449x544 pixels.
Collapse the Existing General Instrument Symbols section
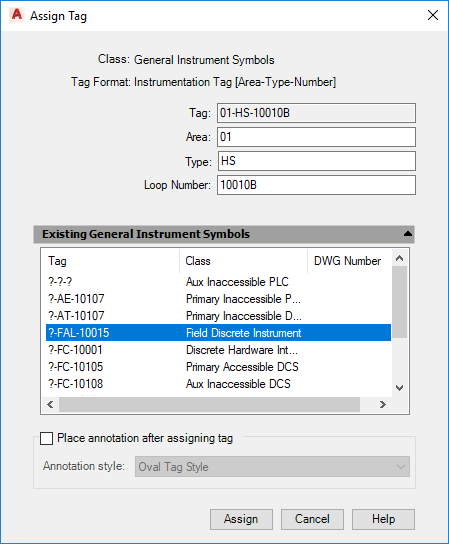coord(408,234)
